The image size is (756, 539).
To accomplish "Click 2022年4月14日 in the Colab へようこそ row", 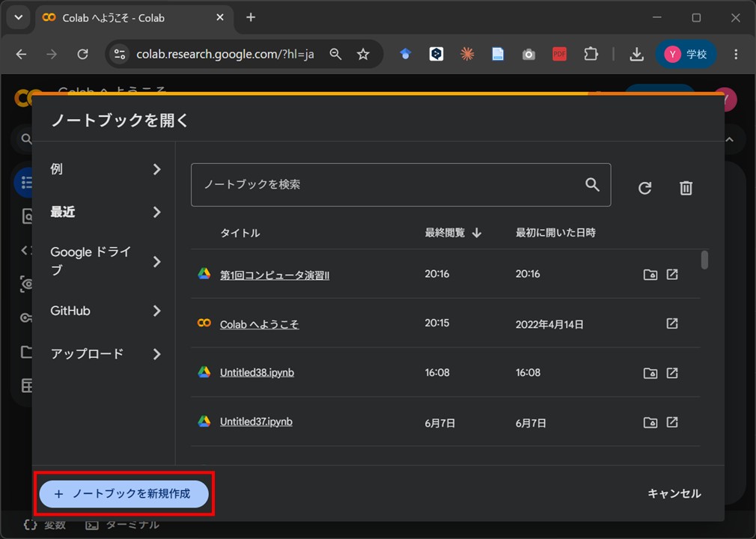I will (549, 324).
